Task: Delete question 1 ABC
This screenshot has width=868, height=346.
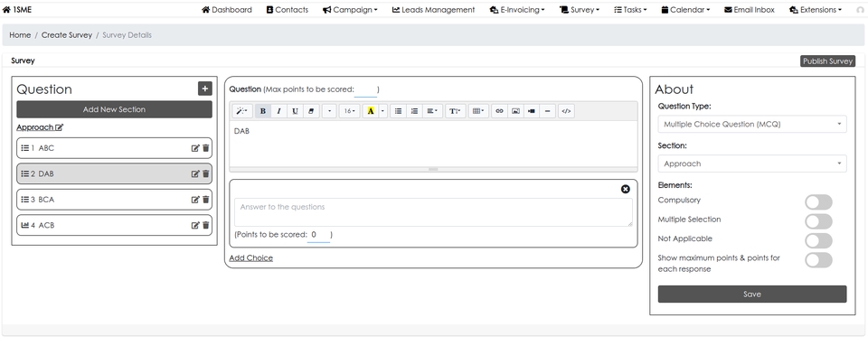Action: [x=206, y=148]
